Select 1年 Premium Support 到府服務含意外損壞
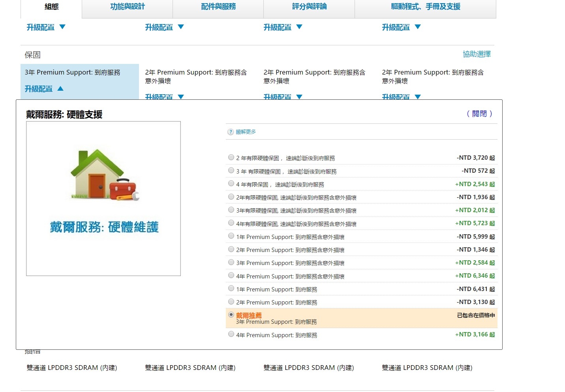The height and width of the screenshot is (392, 565). (x=231, y=236)
